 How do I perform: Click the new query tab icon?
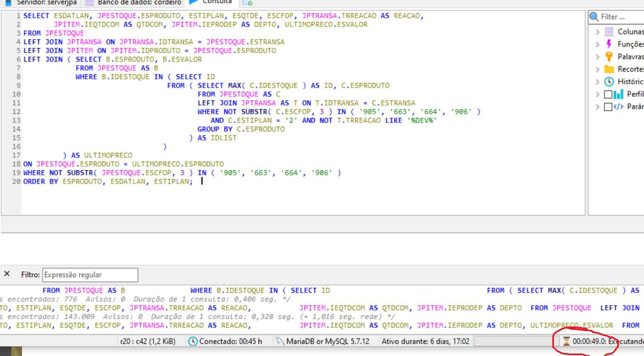247,2
